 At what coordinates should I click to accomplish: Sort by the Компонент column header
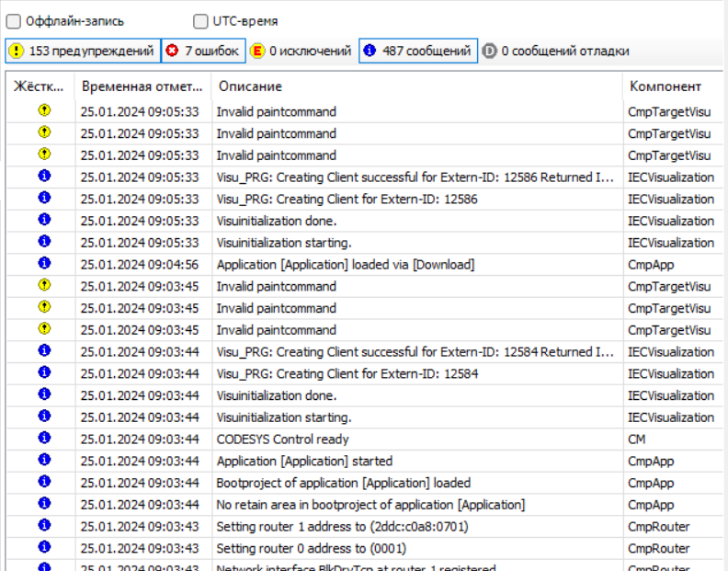point(665,86)
